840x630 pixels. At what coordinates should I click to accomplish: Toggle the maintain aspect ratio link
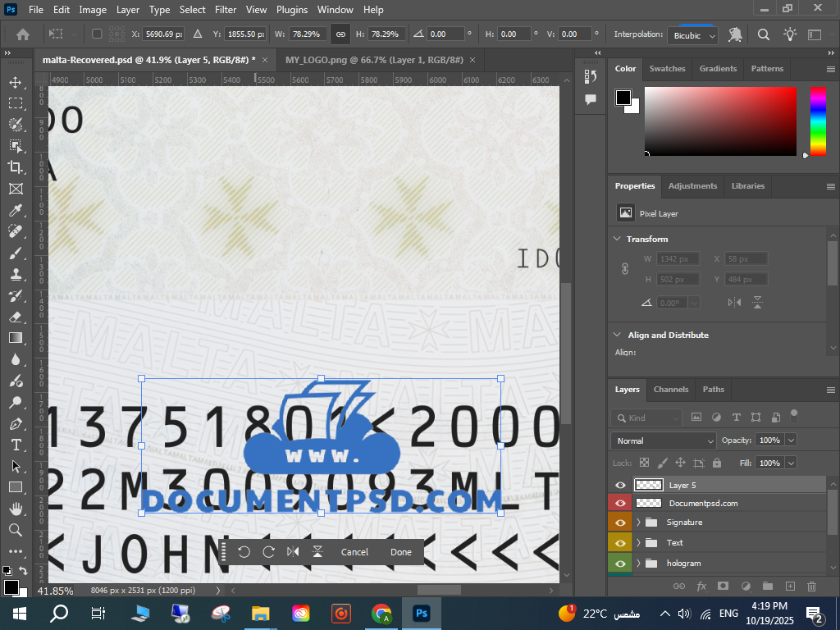(340, 34)
